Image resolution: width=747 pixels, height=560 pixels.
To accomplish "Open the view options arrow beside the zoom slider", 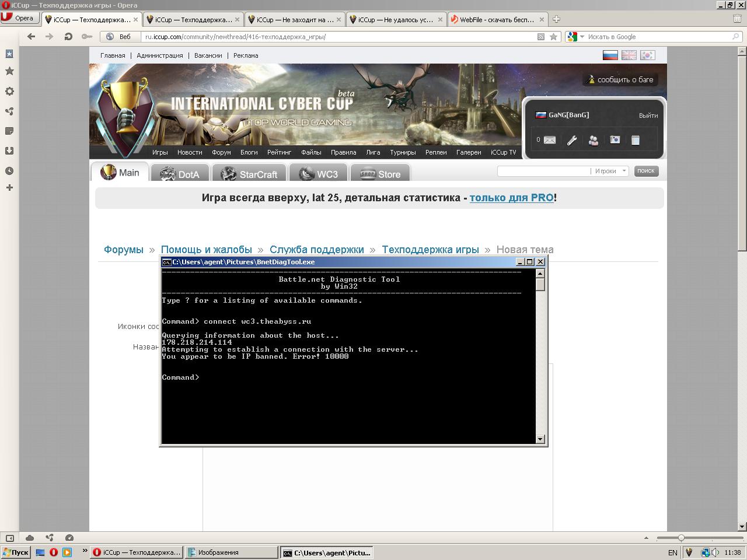I will (x=646, y=538).
